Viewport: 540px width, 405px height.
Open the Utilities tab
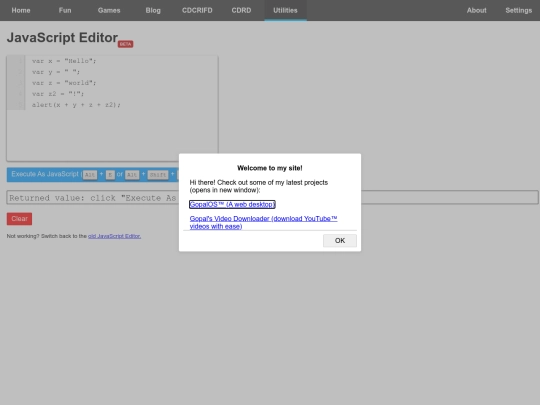point(285,10)
